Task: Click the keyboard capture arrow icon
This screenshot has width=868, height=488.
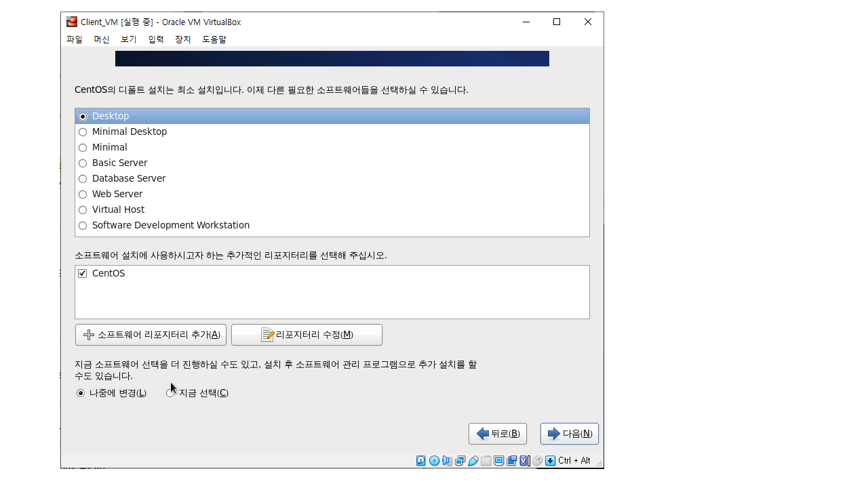Action: (550, 461)
